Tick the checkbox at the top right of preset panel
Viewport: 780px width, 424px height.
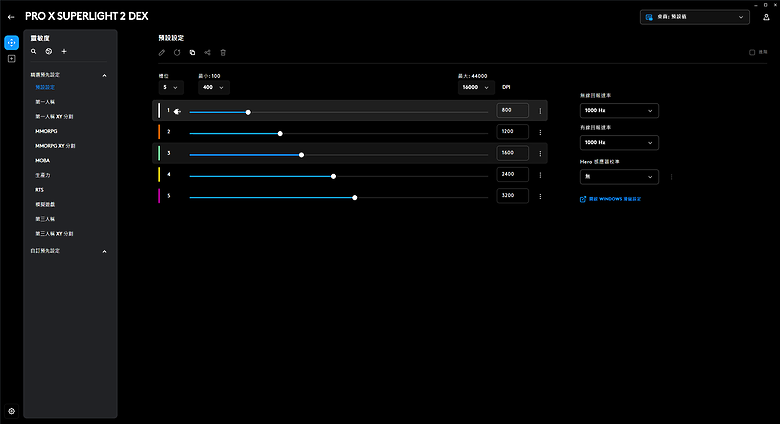click(752, 52)
